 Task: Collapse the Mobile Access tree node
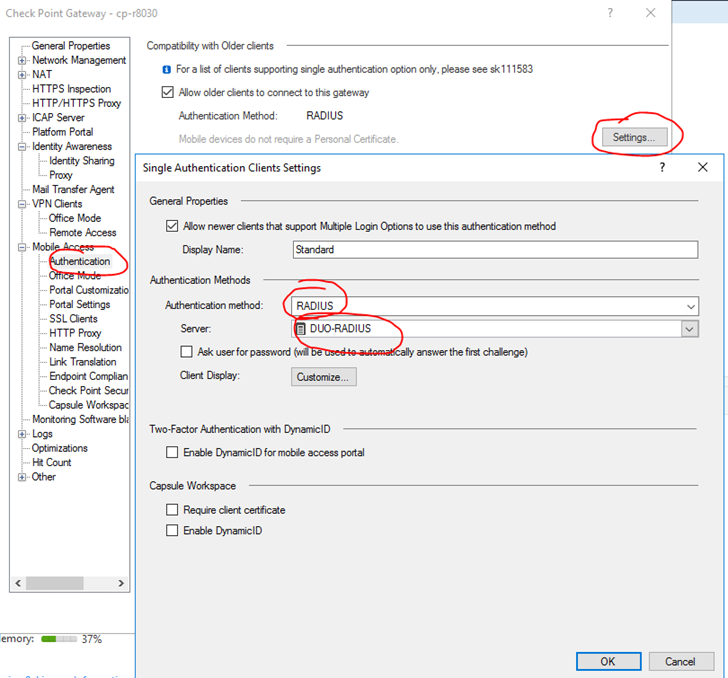click(22, 248)
